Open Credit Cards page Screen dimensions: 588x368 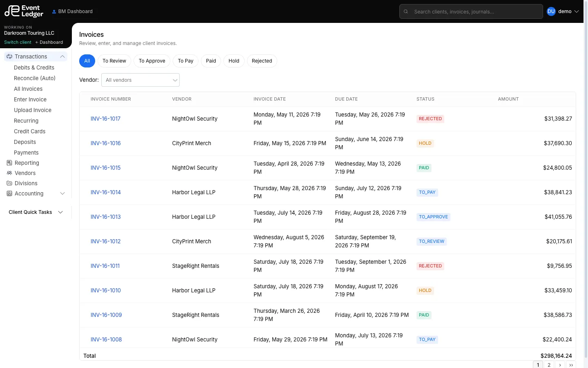click(29, 131)
